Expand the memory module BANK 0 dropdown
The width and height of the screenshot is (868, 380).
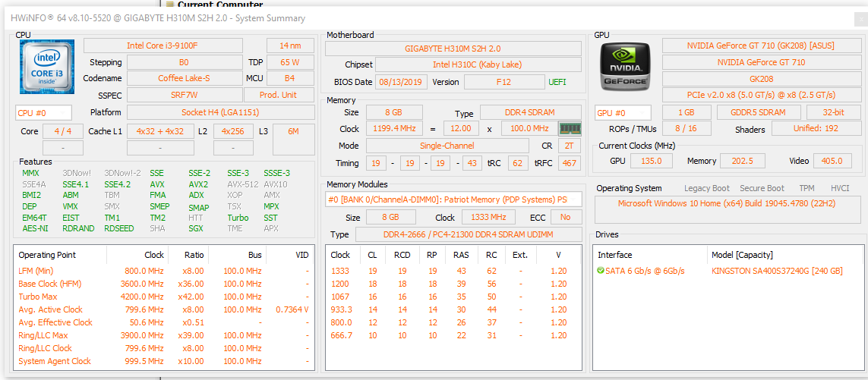[x=453, y=199]
